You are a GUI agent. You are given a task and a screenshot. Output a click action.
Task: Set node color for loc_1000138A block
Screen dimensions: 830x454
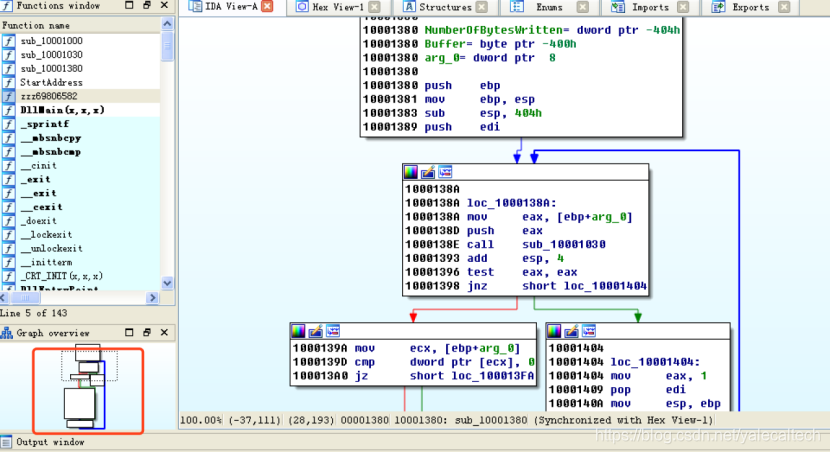(411, 172)
